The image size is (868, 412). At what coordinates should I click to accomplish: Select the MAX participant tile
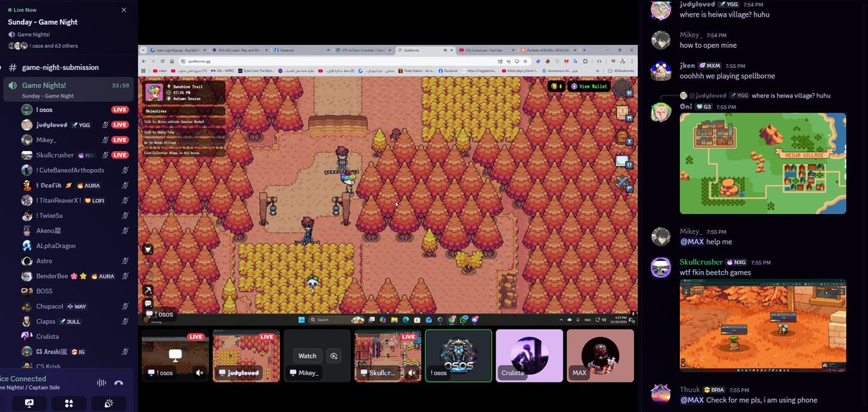pos(600,356)
